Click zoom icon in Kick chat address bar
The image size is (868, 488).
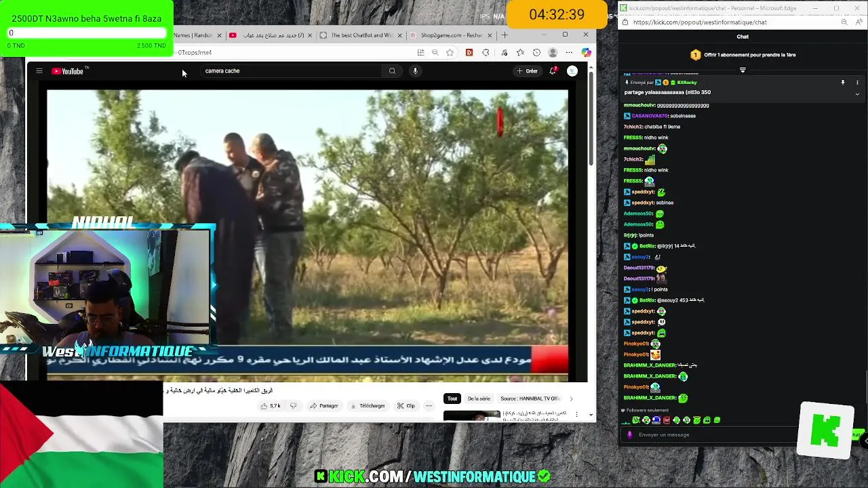click(844, 22)
